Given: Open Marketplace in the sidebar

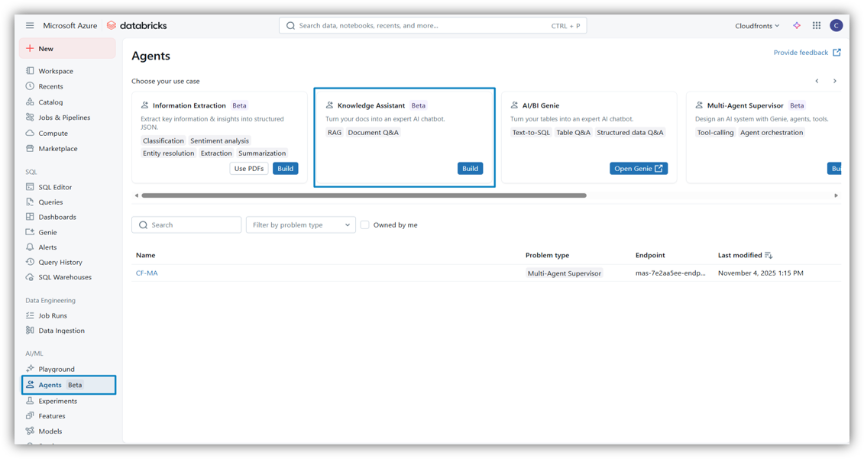Looking at the screenshot, I should pos(57,148).
